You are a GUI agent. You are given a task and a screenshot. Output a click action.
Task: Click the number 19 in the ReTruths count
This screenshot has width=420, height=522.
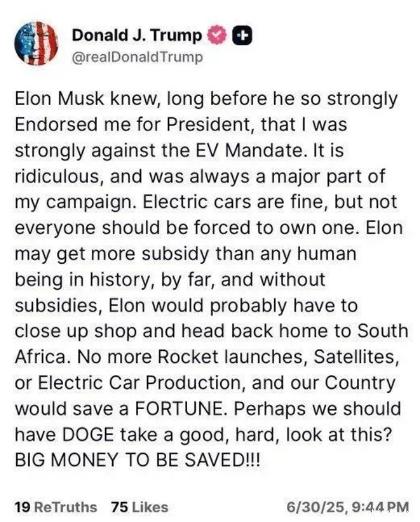point(23,507)
